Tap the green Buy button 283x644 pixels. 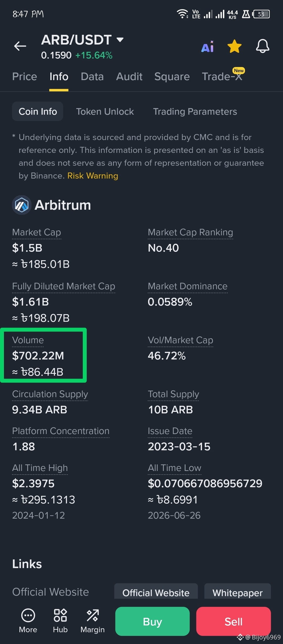[x=153, y=621]
